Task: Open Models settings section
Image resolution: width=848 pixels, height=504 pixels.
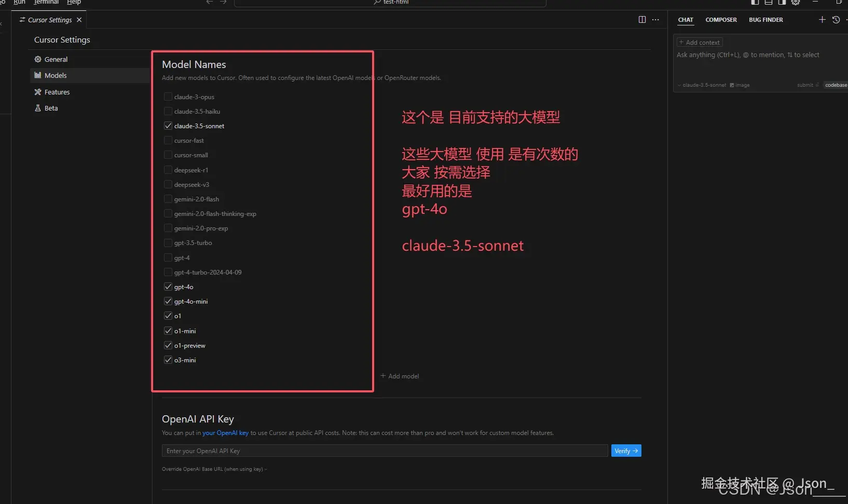Action: (89, 75)
